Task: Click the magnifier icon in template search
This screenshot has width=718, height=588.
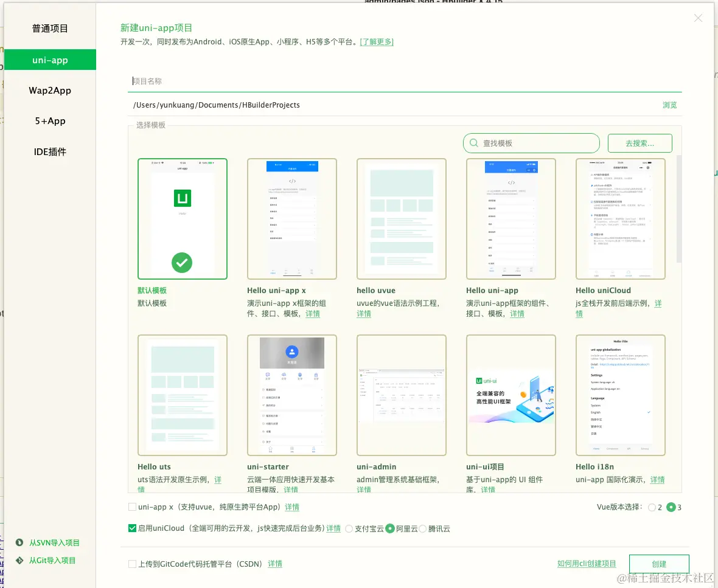Action: coord(474,144)
